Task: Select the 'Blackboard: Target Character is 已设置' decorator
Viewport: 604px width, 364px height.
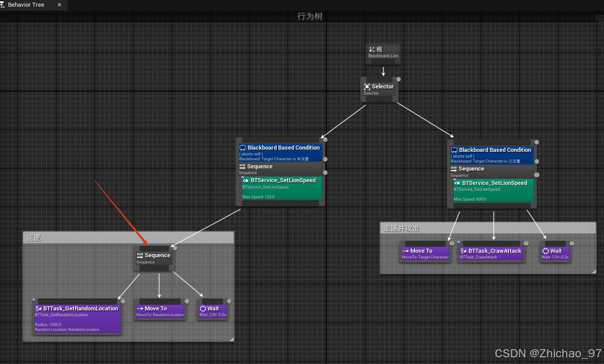Action: coord(492,155)
